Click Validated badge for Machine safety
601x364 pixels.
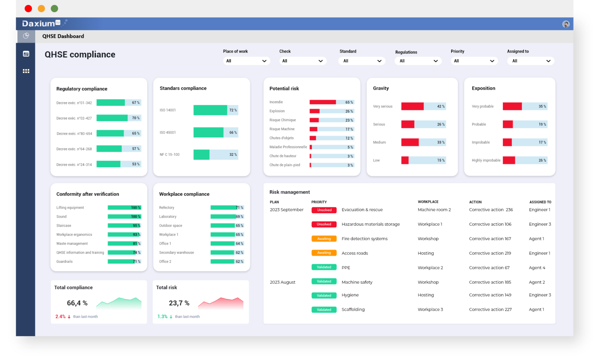[324, 281]
